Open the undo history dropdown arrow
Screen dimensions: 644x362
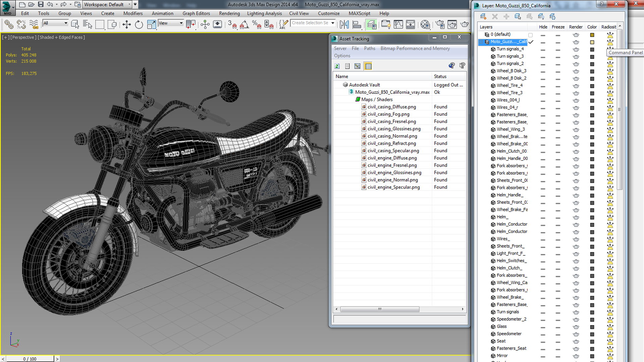[56, 4]
